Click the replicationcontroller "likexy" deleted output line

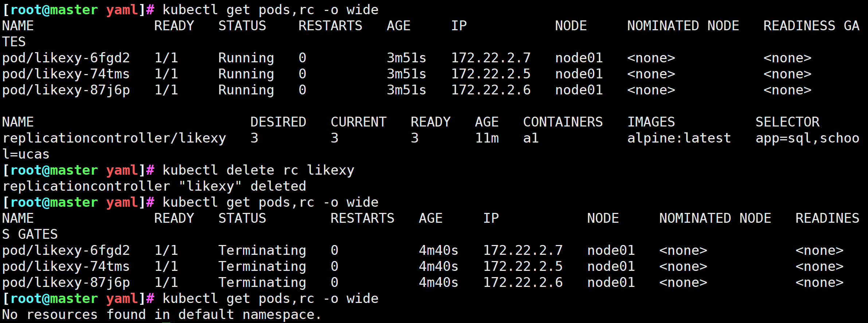point(154,186)
